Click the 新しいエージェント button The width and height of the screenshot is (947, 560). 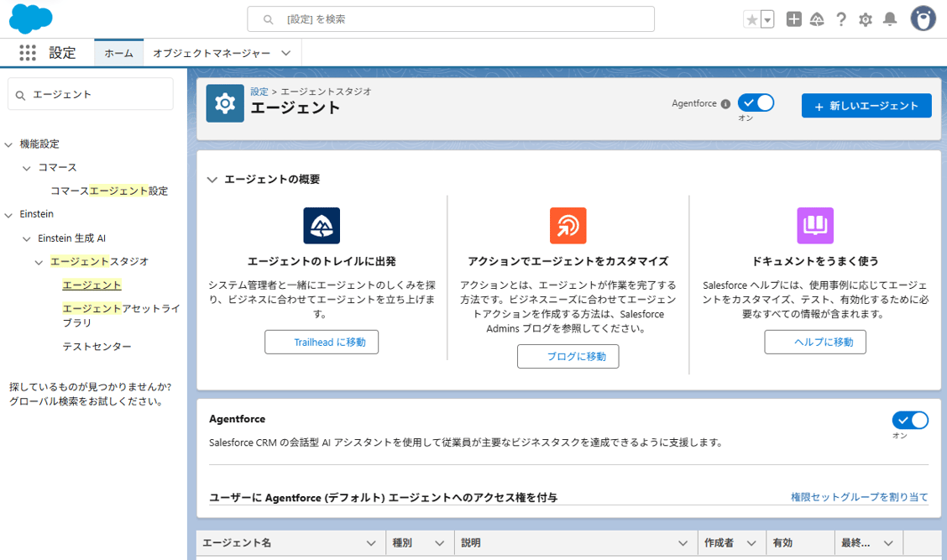866,106
